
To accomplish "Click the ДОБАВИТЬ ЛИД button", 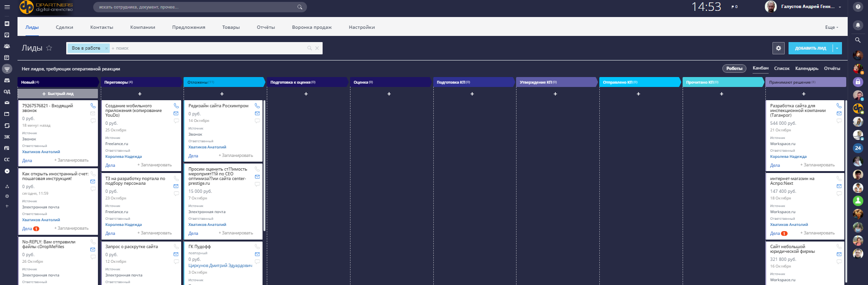I will [x=811, y=48].
